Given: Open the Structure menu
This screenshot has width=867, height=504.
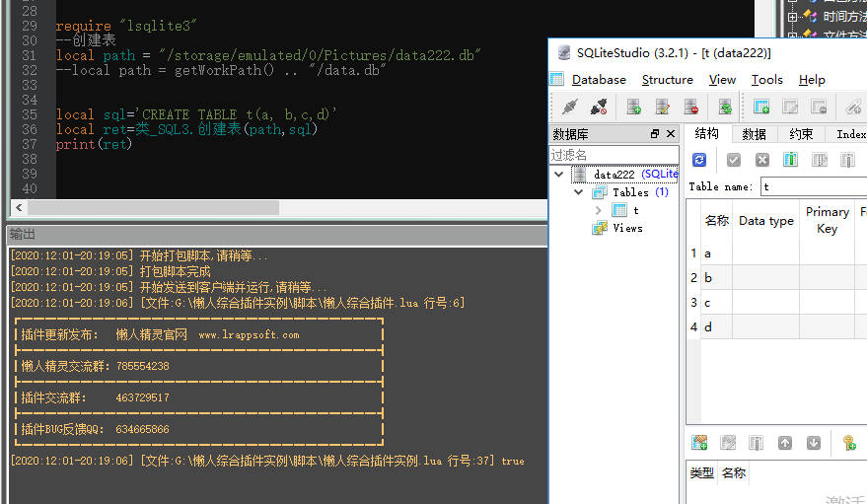Looking at the screenshot, I should coord(668,80).
